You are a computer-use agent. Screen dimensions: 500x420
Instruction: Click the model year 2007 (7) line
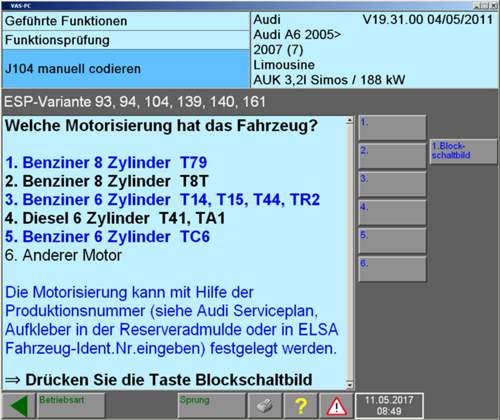pos(278,50)
